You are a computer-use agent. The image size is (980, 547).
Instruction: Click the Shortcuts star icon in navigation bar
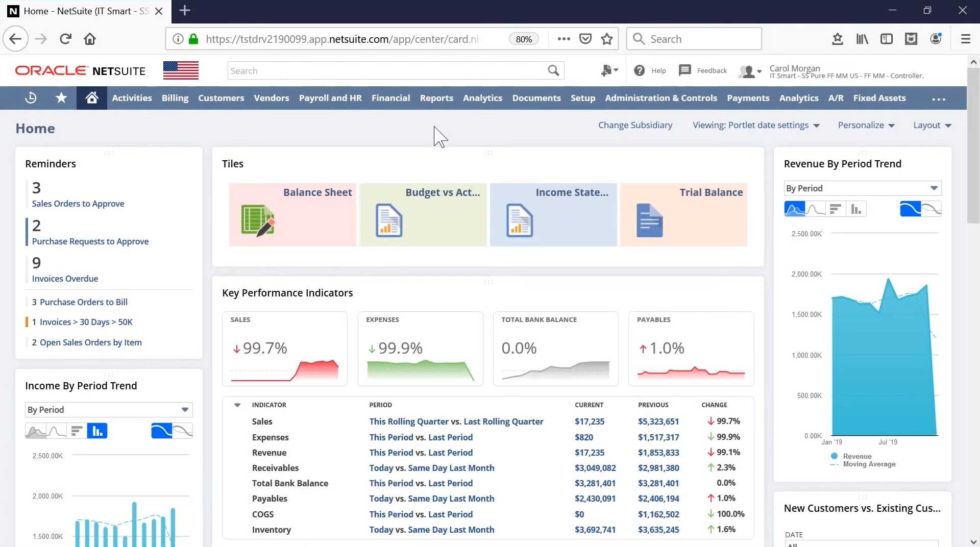61,98
